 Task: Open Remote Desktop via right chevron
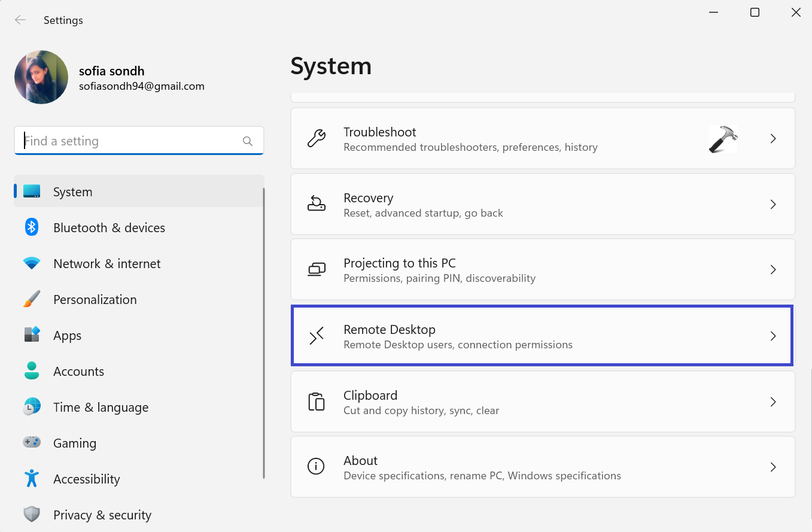point(773,336)
